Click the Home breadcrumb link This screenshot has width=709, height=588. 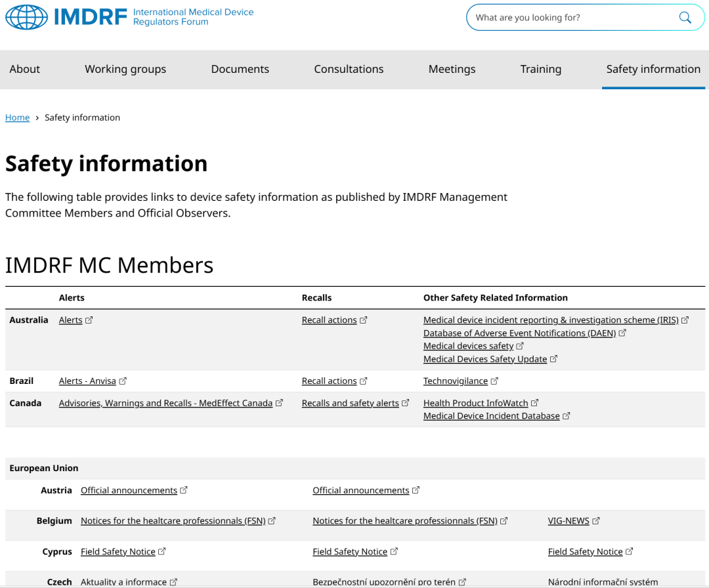tap(17, 117)
